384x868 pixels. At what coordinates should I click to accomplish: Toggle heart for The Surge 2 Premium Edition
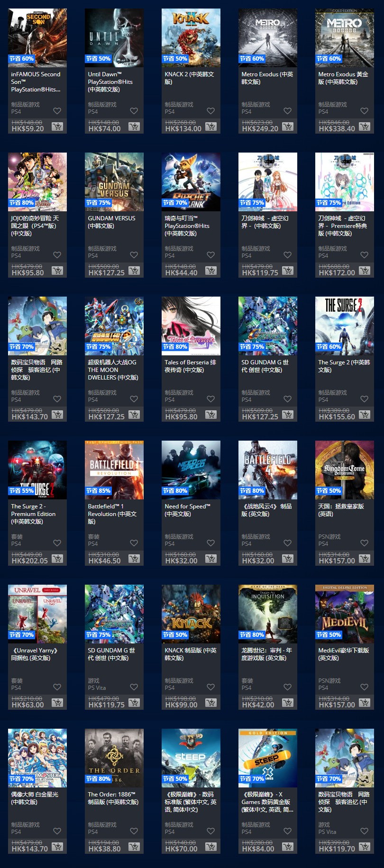tap(57, 543)
